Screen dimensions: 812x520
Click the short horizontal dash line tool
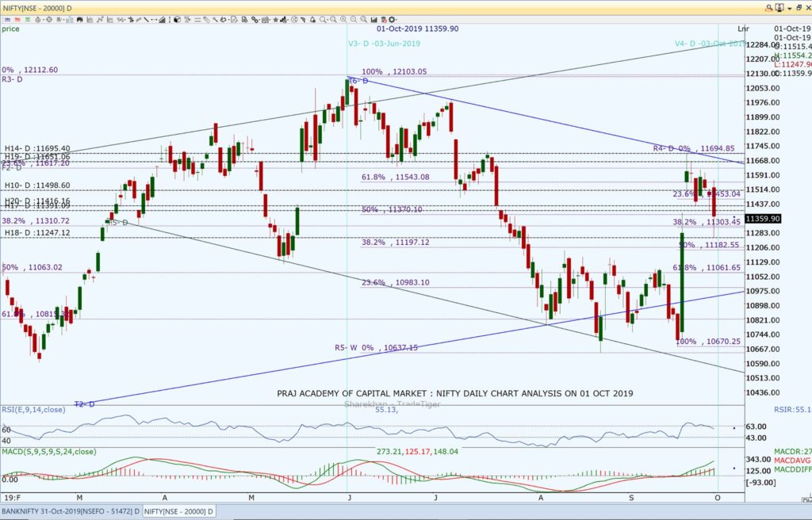coord(154,20)
